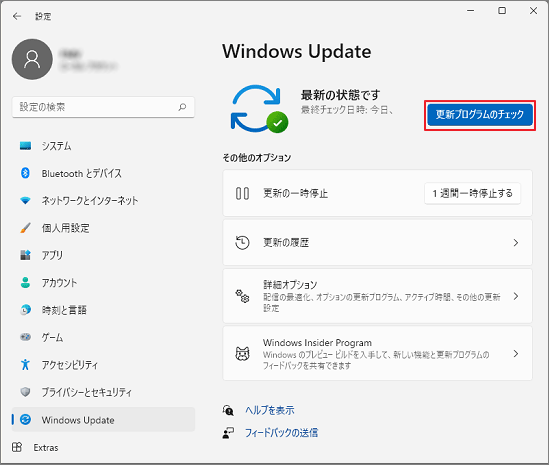Click the アプリ icon in the sidebar

25,255
